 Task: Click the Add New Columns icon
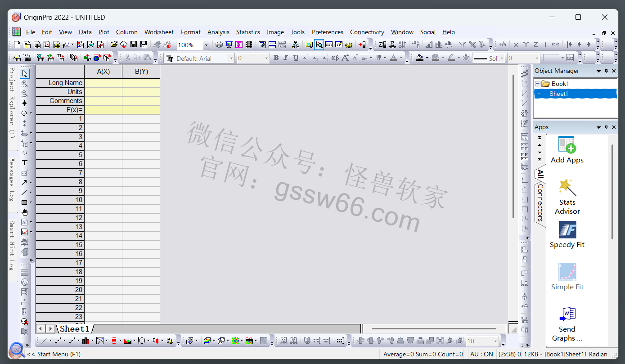(x=362, y=45)
